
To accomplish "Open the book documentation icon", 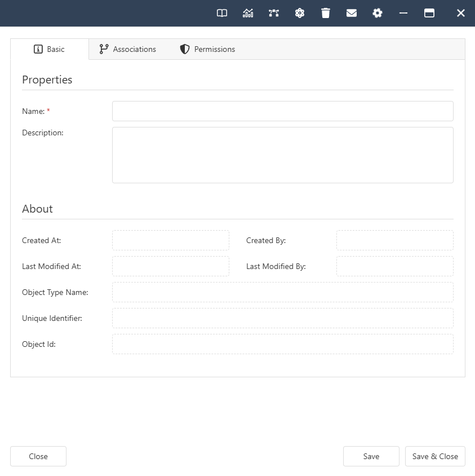I will click(222, 13).
